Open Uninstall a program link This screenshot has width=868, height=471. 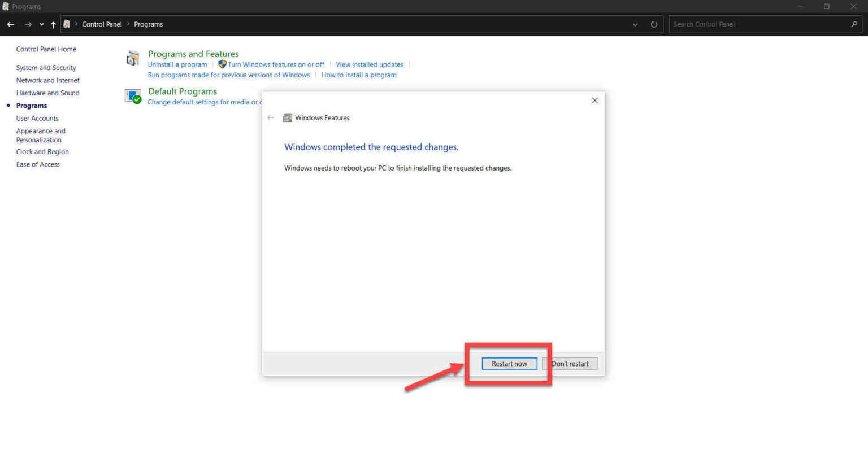pos(177,64)
